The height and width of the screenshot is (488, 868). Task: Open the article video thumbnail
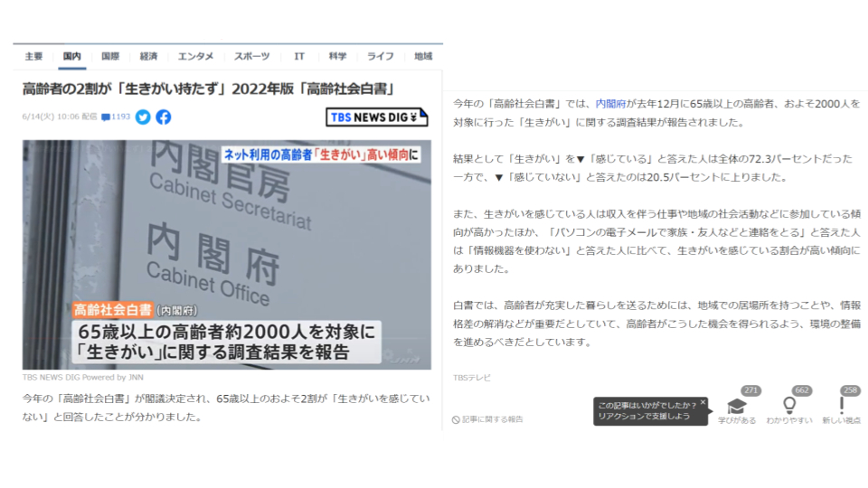[x=226, y=255]
